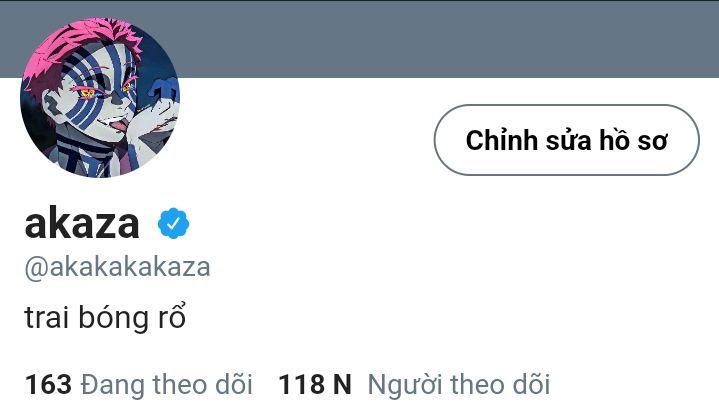Click the letter N after 118
The height and width of the screenshot is (419, 719).
point(342,384)
